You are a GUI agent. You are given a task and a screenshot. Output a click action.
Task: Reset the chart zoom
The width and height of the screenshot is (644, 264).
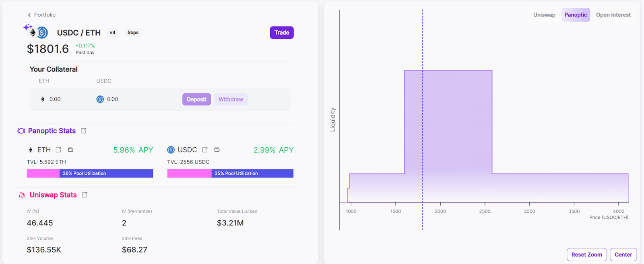click(587, 255)
